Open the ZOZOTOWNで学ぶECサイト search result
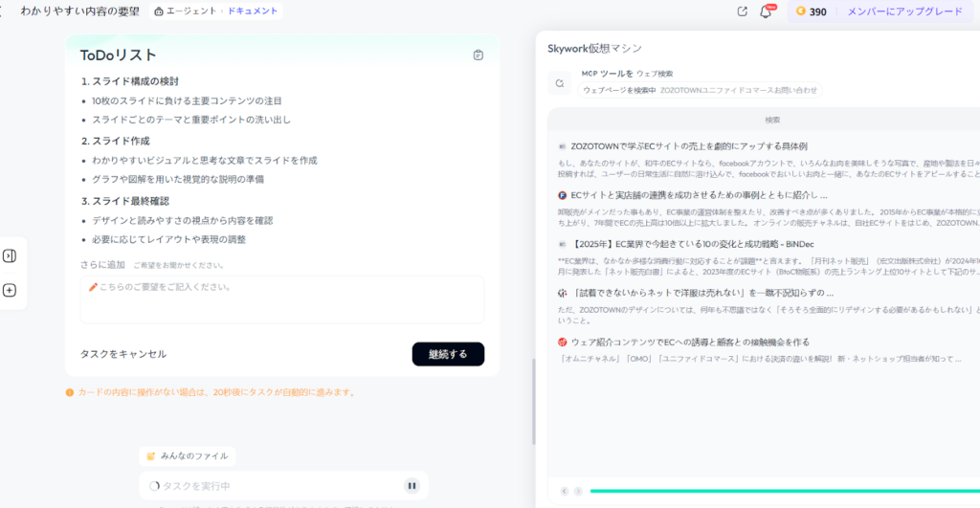980x508 pixels. pyautogui.click(x=689, y=146)
